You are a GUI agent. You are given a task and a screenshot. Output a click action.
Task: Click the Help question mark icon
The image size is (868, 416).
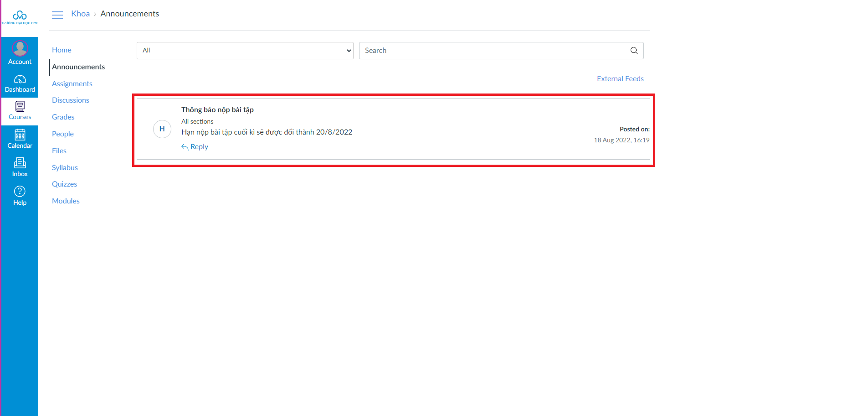(x=20, y=192)
